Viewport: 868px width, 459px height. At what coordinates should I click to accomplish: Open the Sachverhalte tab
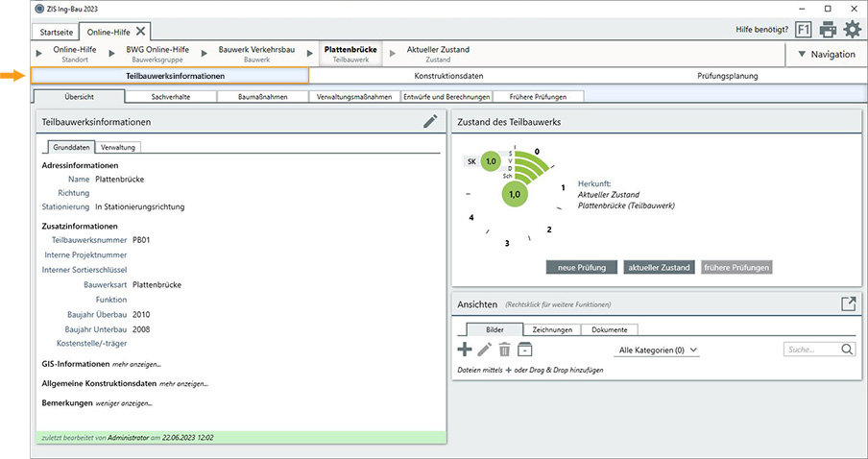(171, 97)
